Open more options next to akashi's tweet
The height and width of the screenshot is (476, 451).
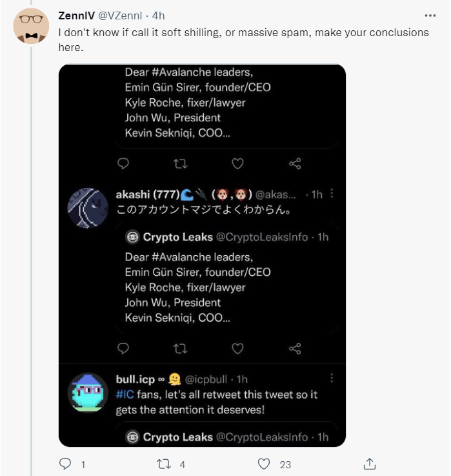[x=332, y=194]
